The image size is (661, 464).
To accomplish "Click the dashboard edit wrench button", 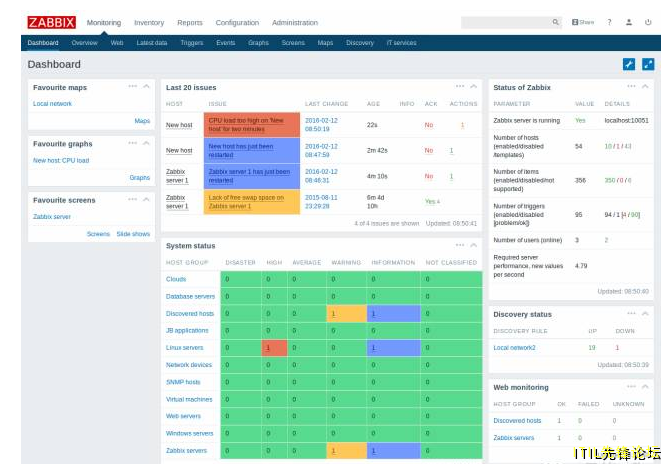I will click(x=629, y=64).
